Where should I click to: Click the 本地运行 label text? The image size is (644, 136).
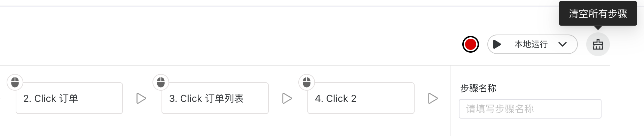pos(531,44)
